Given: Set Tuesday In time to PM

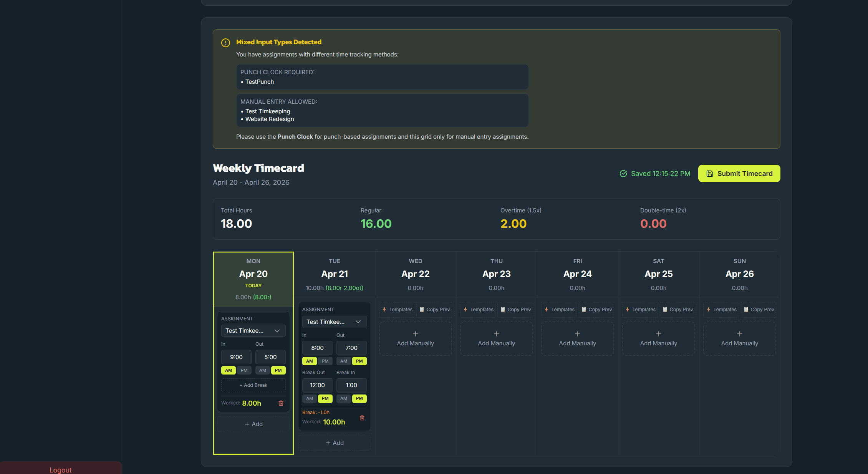Looking at the screenshot, I should coord(325,361).
